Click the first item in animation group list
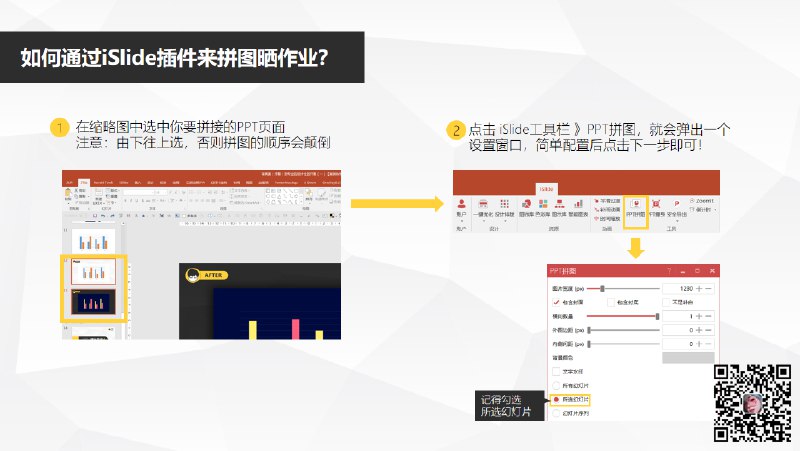The width and height of the screenshot is (800, 451). 607,201
